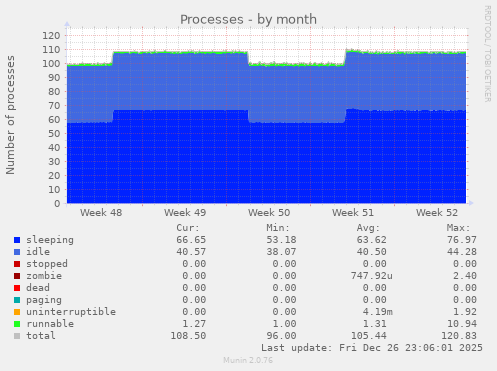Viewport: 497px width, 371px height.
Task: Click the 'stopped' legend label
Action: (47, 264)
